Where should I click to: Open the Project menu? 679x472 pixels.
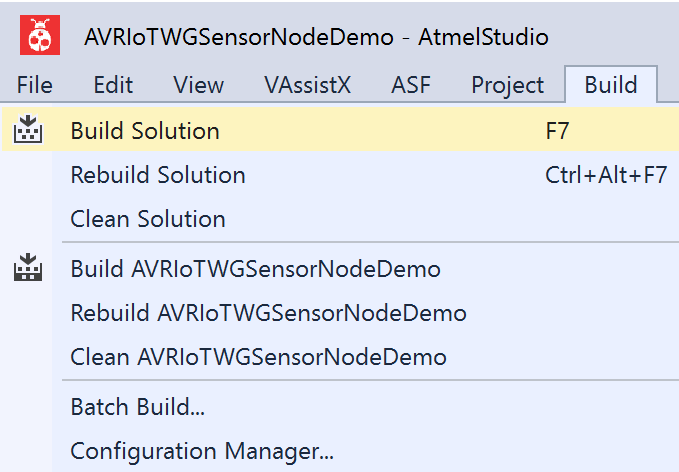508,85
